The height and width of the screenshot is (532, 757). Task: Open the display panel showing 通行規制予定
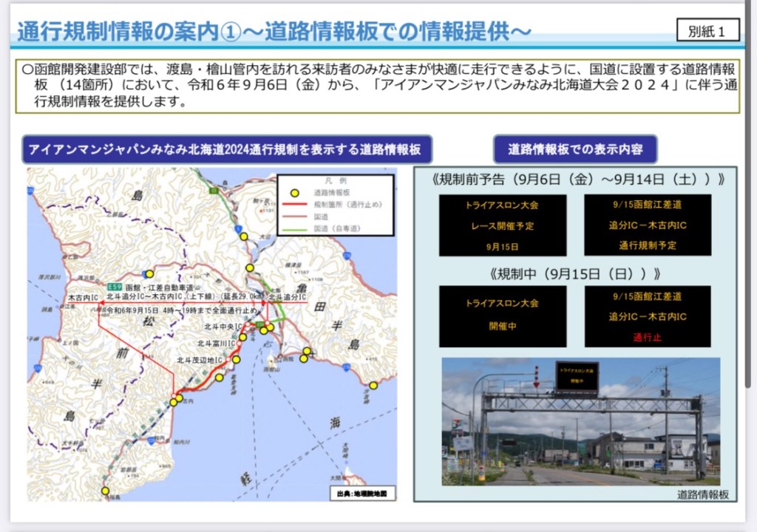pyautogui.click(x=648, y=225)
